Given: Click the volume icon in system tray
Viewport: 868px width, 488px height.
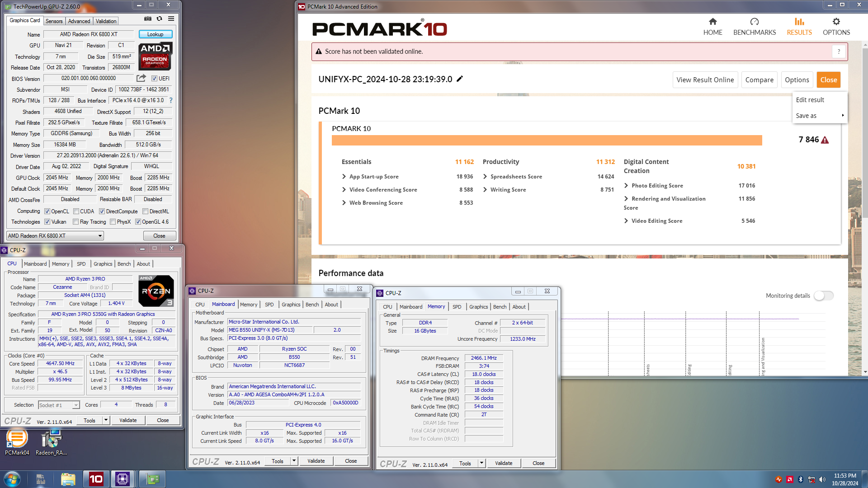Looking at the screenshot, I should point(822,479).
